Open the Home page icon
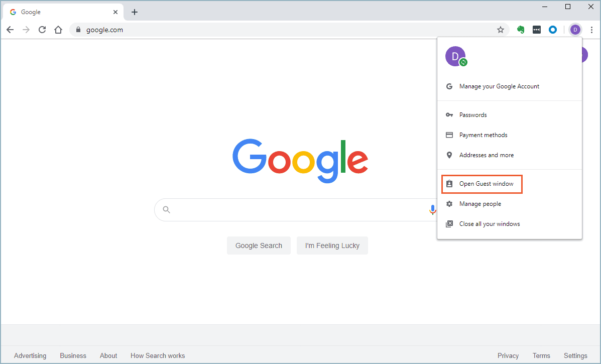The height and width of the screenshot is (364, 601). point(58,30)
